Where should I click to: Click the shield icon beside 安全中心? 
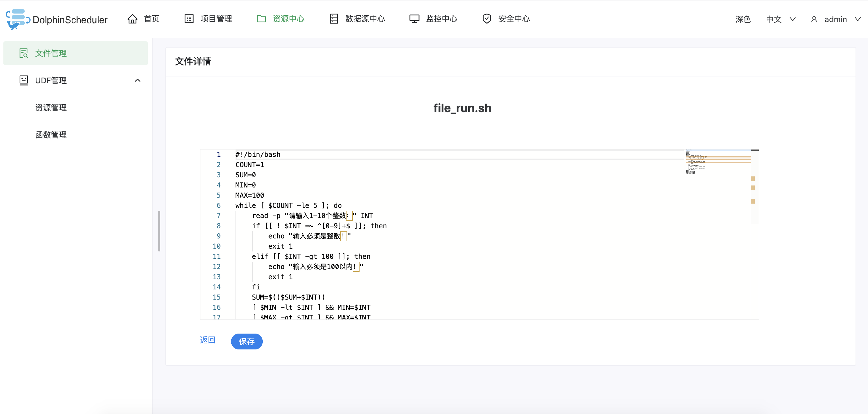487,19
